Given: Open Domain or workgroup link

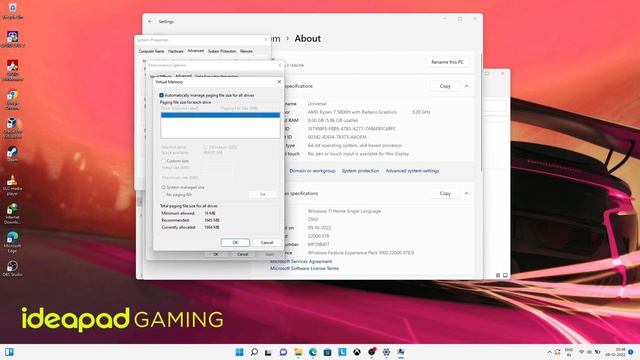Looking at the screenshot, I should point(312,171).
